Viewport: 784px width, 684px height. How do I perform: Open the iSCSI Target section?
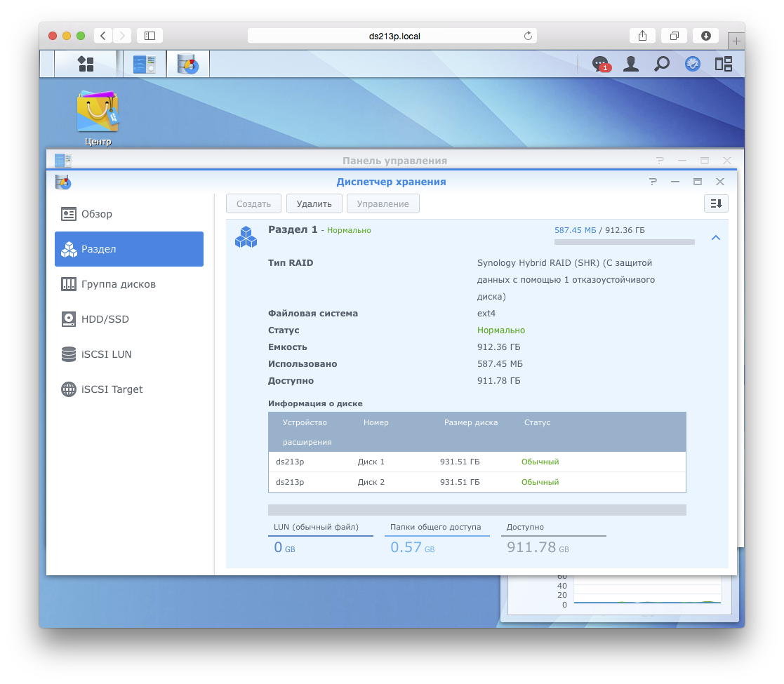coord(129,389)
